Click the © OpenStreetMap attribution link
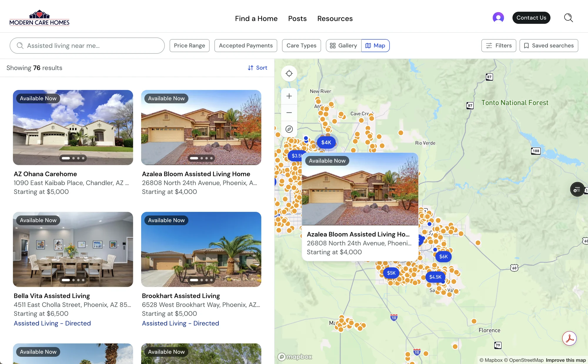Screen dimensions: 588x364 [x=524, y=360]
